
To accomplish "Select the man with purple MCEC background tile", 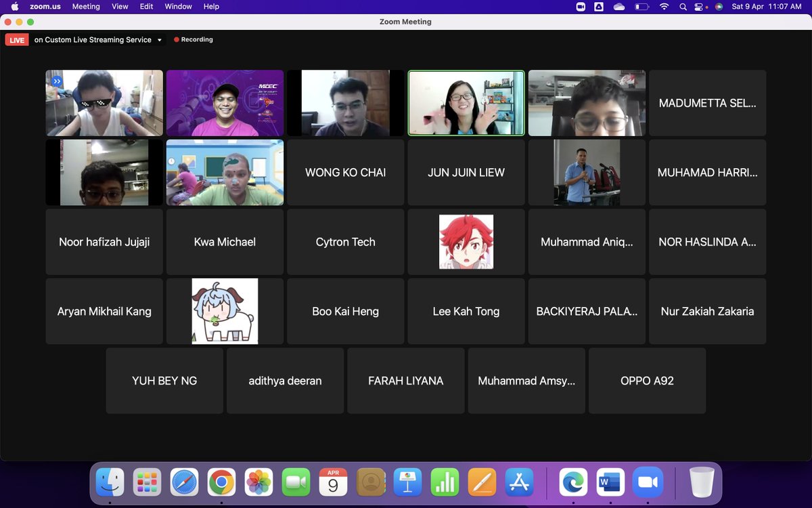I will [225, 103].
